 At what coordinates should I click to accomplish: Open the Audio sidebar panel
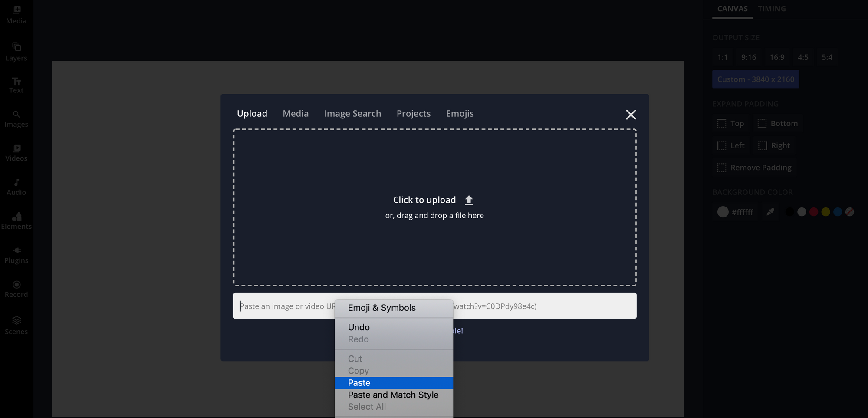(16, 187)
